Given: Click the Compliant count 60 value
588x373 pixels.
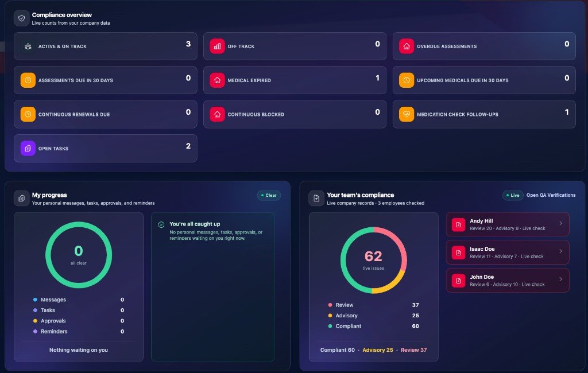Looking at the screenshot, I should tap(415, 326).
